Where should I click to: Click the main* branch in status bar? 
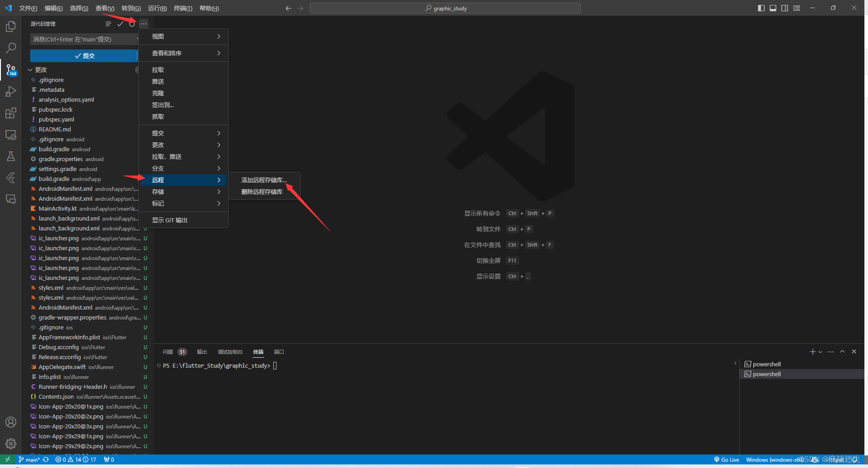[x=29, y=459]
